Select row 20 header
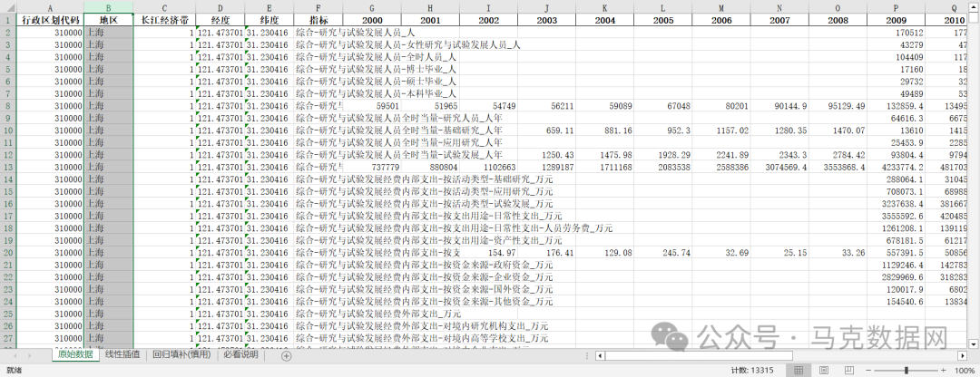 pos(7,252)
